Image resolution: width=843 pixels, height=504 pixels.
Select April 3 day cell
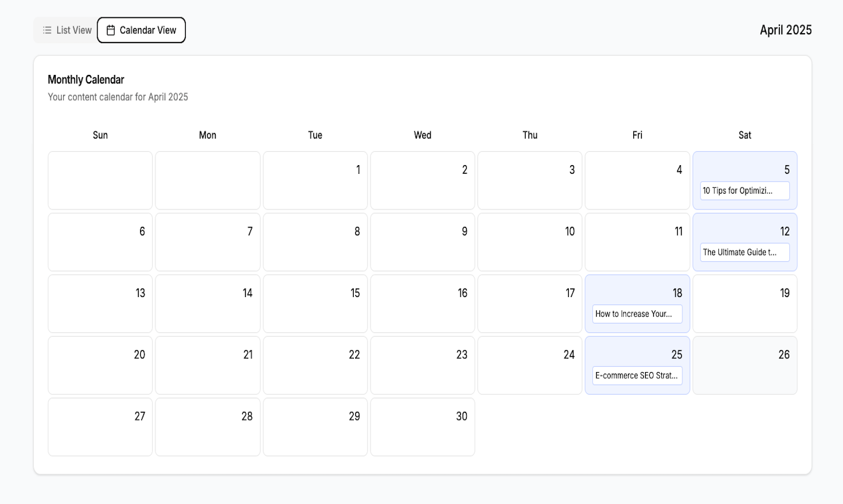[x=530, y=180]
